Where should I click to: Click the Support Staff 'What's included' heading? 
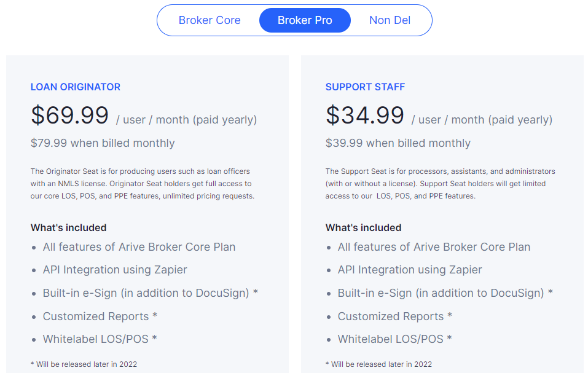(x=363, y=227)
